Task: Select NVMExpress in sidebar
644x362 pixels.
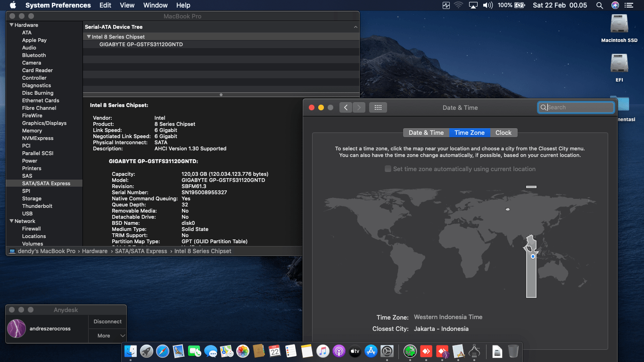Action: [x=38, y=138]
